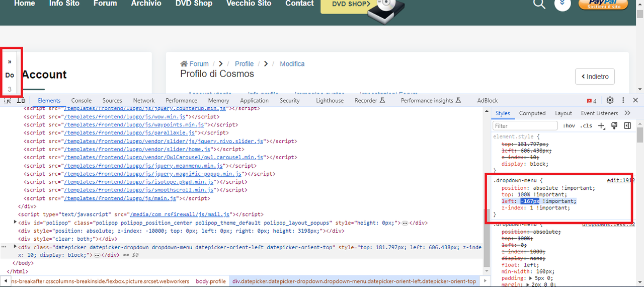Open the DevTools three-dot menu
The image size is (644, 287).
pos(623,100)
